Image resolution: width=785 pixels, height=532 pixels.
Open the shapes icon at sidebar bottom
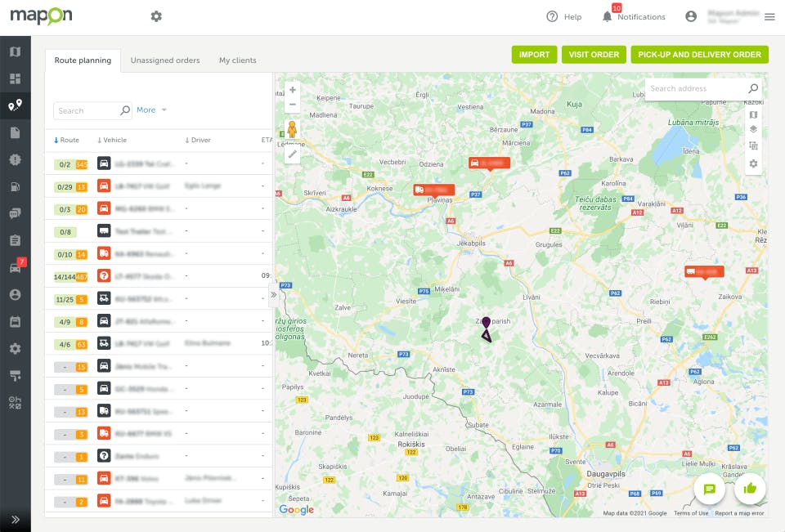click(15, 402)
